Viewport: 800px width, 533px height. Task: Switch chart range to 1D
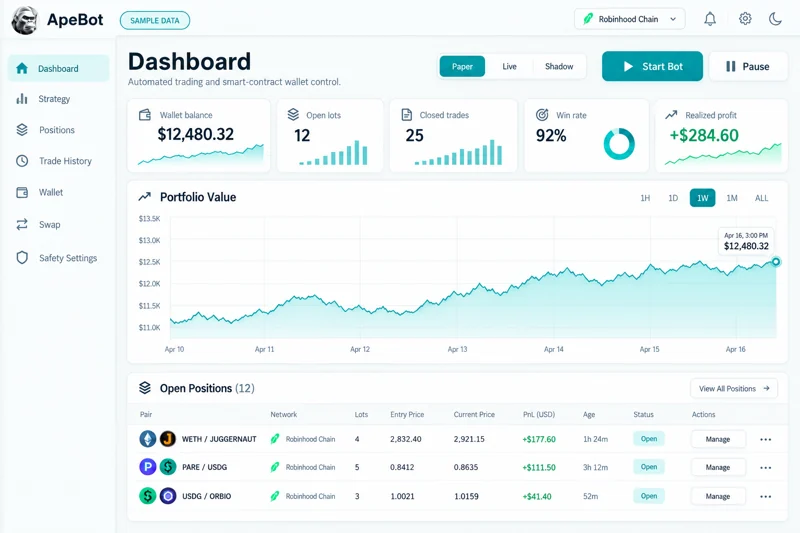click(673, 198)
